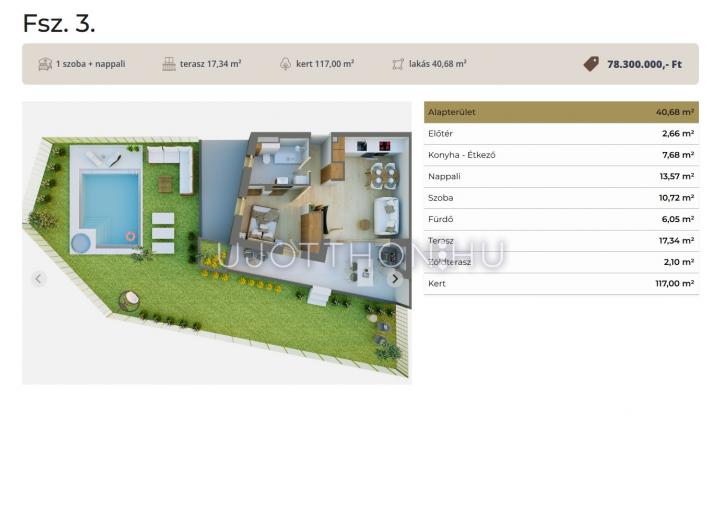Click the 'Fsz. 3.' apartment heading
The height and width of the screenshot is (510, 720).
[59, 23]
